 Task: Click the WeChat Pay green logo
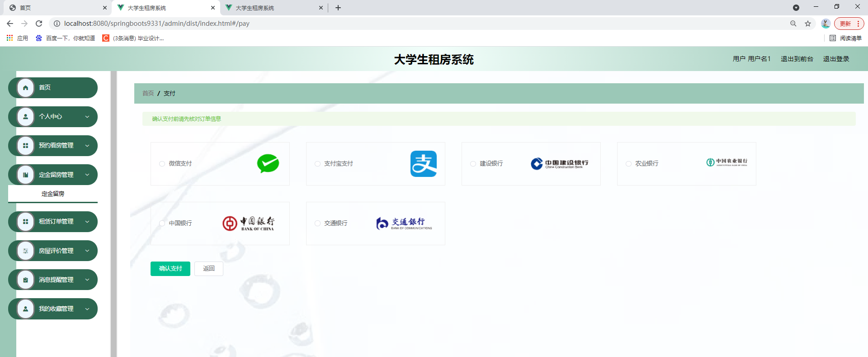268,164
